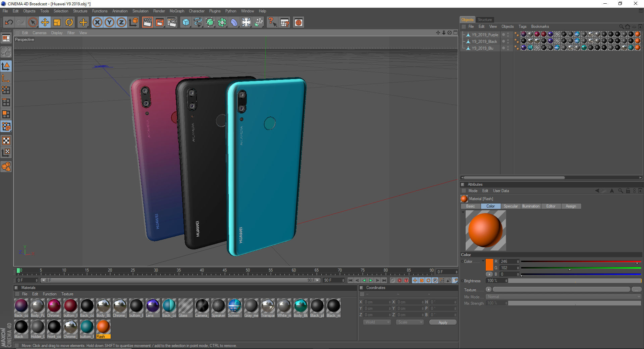This screenshot has height=349, width=644.
Task: Open the viewport Cameras menu
Action: [40, 33]
